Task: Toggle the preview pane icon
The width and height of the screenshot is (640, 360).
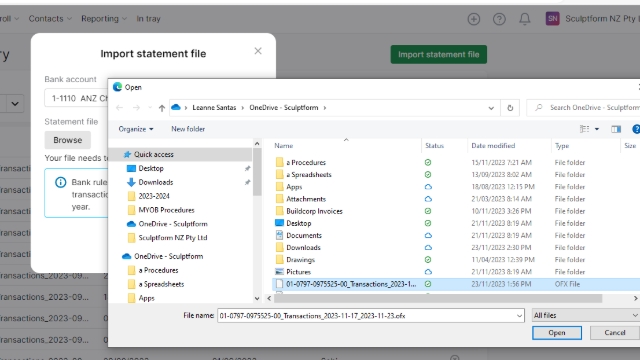Action: (x=616, y=129)
